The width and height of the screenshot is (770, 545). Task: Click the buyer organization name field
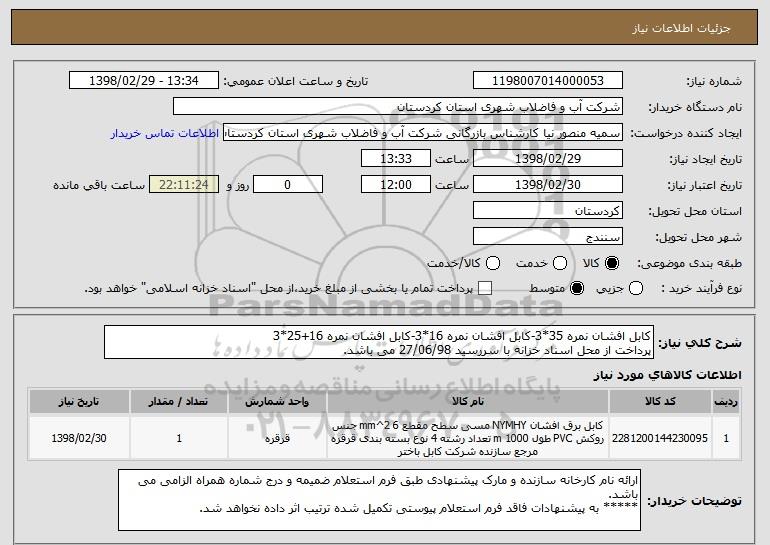(x=398, y=107)
